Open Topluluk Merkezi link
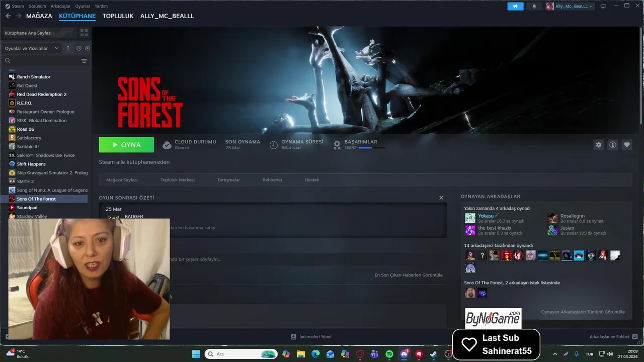Viewport: 644px width, 362px height. click(x=178, y=180)
